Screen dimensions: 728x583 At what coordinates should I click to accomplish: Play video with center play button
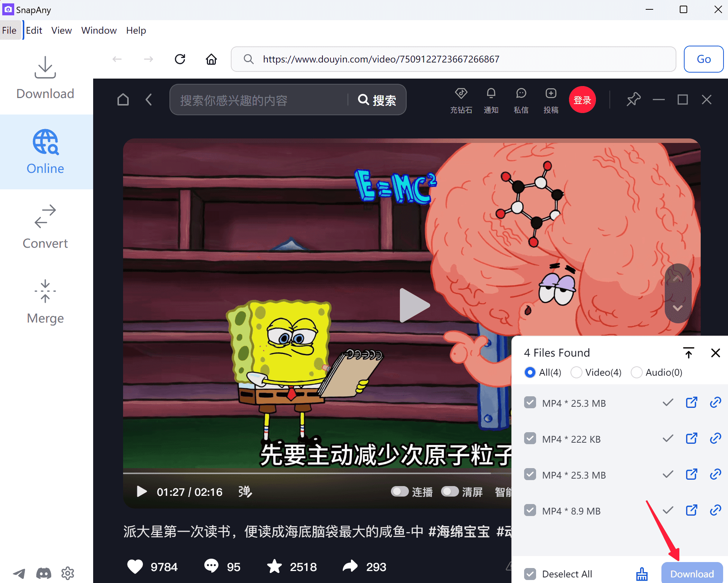[x=414, y=305]
